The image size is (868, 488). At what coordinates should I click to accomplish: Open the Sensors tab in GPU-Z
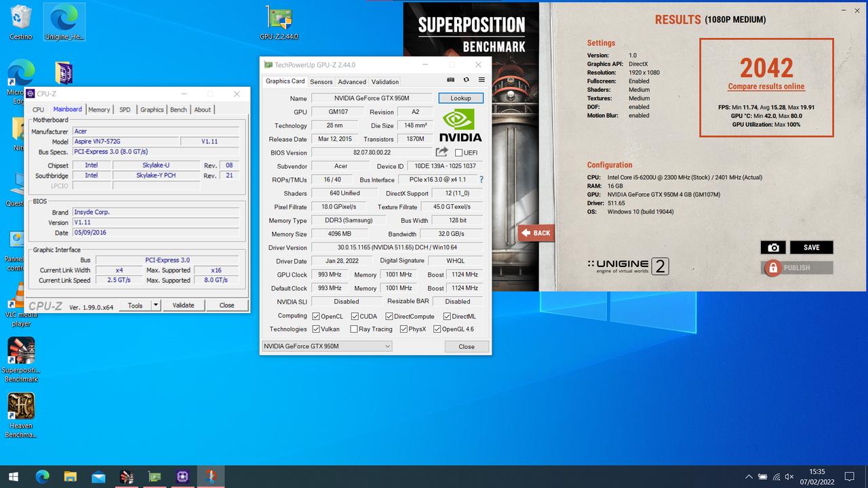coord(321,82)
